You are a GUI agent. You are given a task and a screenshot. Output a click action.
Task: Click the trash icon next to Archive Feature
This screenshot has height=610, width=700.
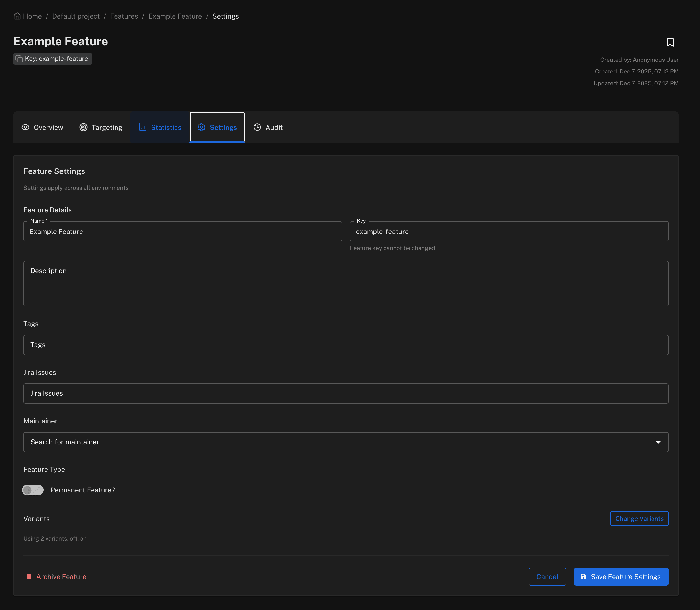(x=29, y=576)
